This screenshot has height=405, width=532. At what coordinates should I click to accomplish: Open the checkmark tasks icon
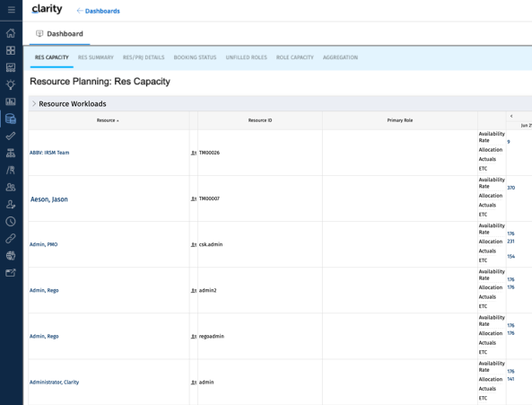(x=11, y=136)
